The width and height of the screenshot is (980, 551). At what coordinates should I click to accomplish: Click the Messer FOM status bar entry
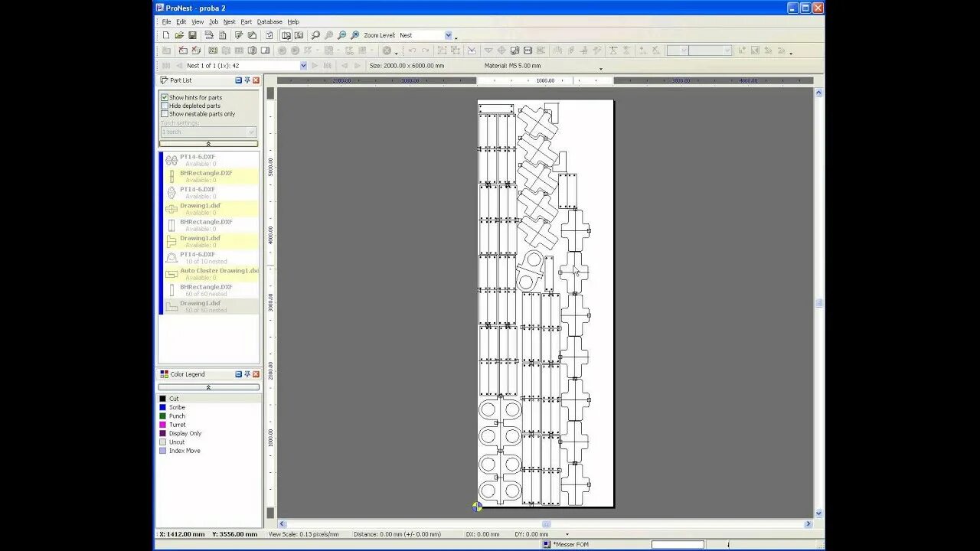point(570,544)
